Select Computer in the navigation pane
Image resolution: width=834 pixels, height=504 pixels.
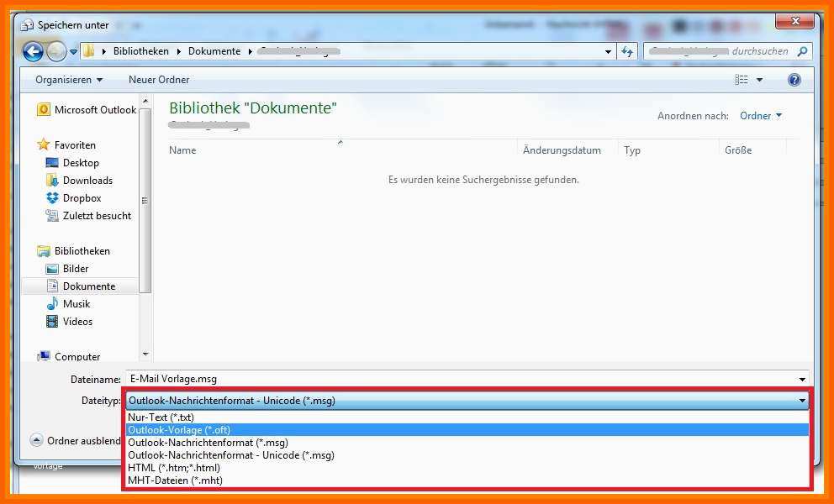coord(77,356)
